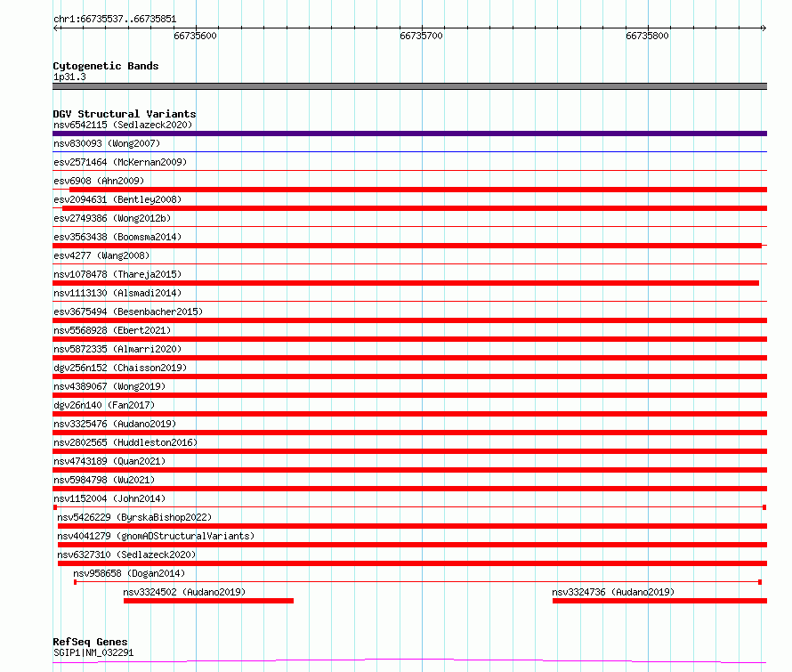Click nsv958658 (Dogan2014) label
Screen dimensions: 792x672
pos(129,573)
